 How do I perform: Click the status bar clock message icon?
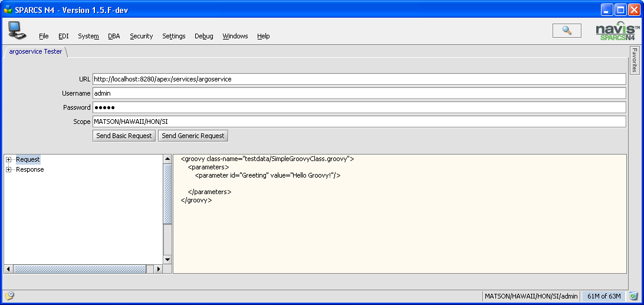(x=9, y=296)
